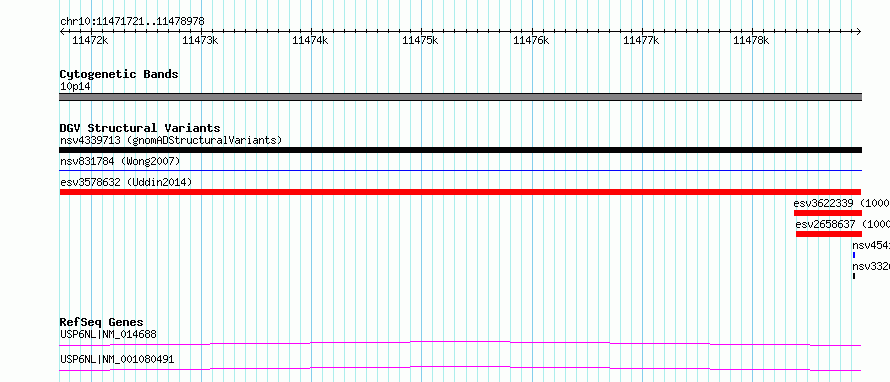Click the 10p14 cytogenetic band bar
Image resolution: width=890 pixels, height=382 pixels.
coord(460,97)
